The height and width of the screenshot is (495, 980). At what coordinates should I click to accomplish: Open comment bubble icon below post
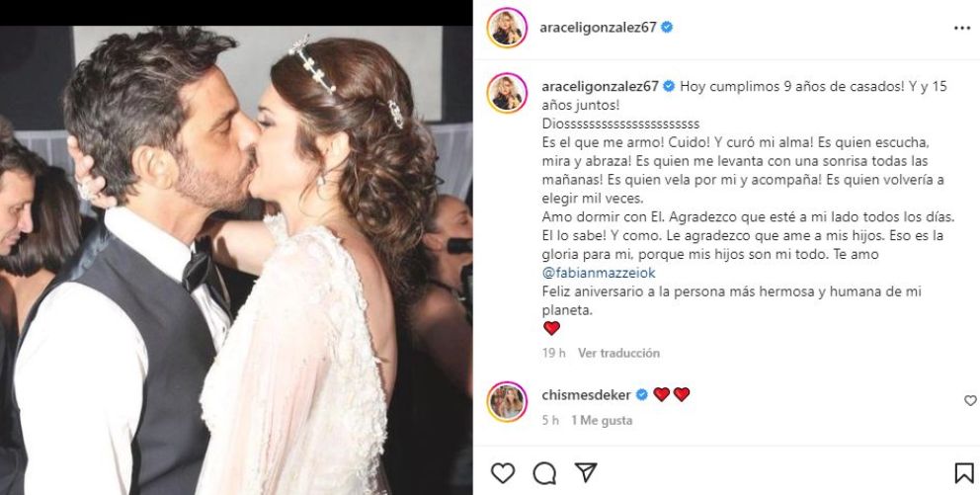tap(544, 473)
